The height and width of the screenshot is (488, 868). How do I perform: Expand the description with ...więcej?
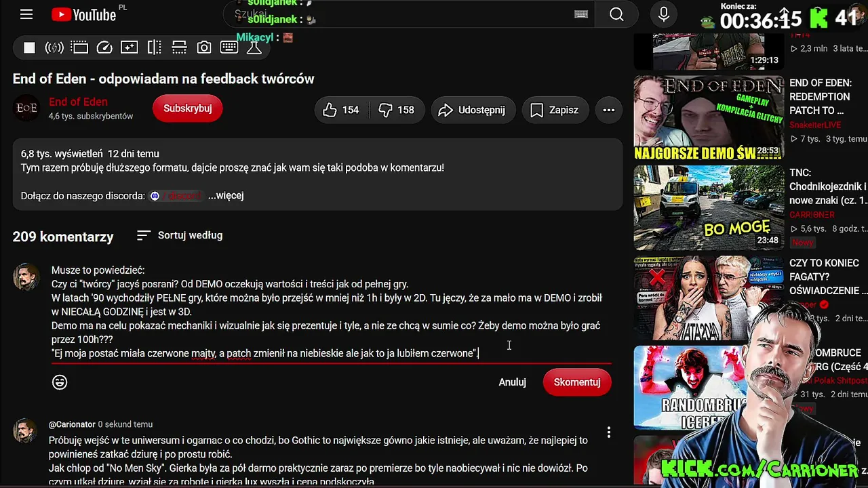click(x=226, y=195)
